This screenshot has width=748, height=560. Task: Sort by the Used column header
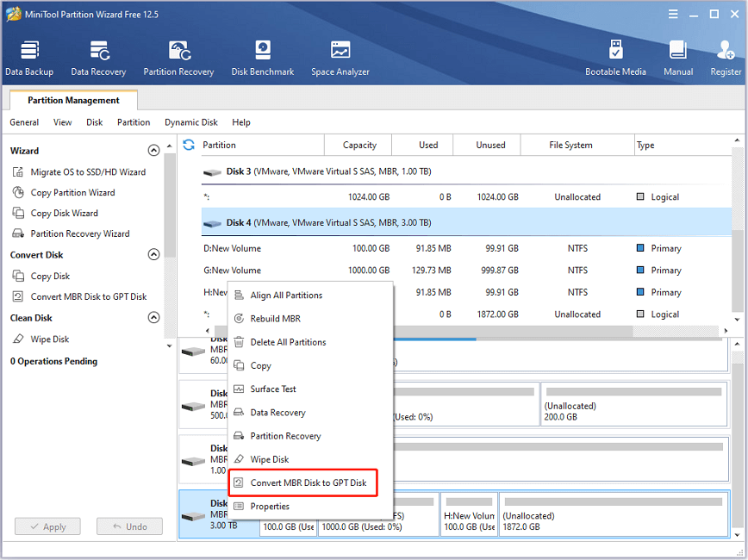coord(422,145)
